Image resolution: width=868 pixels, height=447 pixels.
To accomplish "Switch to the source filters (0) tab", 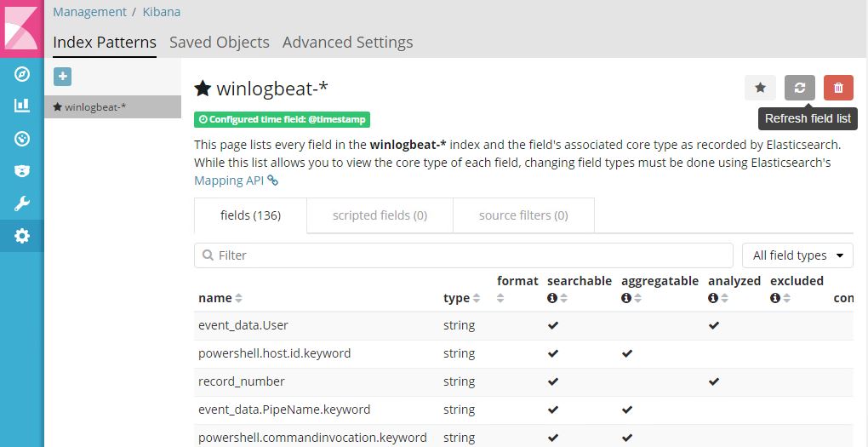I will (523, 215).
